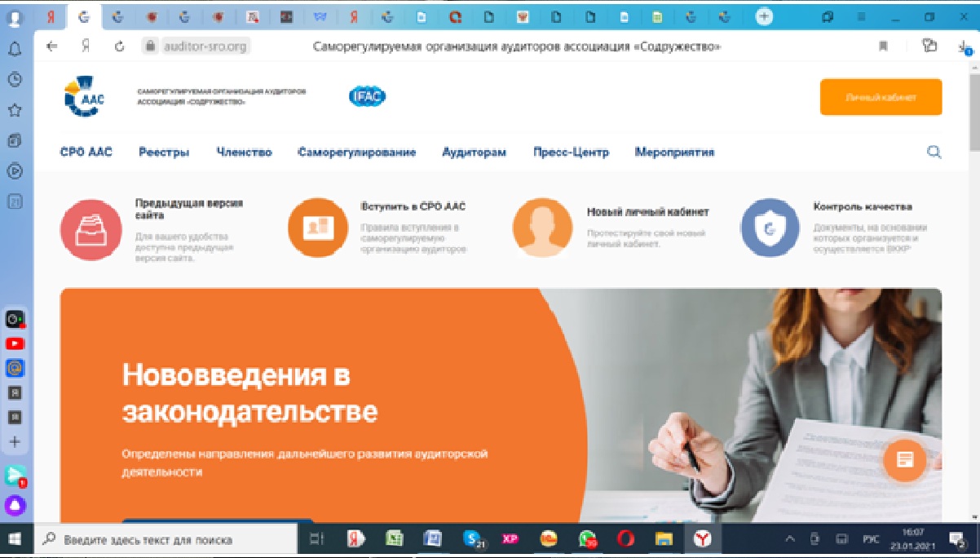The width and height of the screenshot is (980, 558).
Task: Show hidden tray icons chevron
Action: pyautogui.click(x=789, y=539)
